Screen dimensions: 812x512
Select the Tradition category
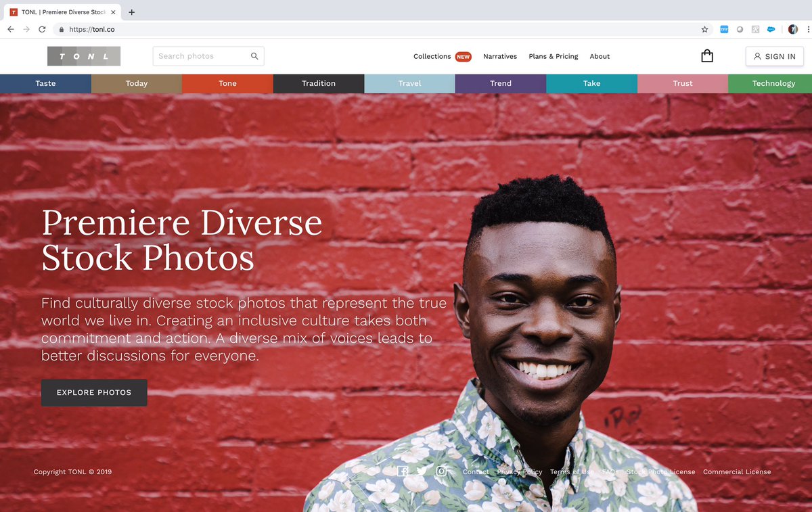pos(319,83)
